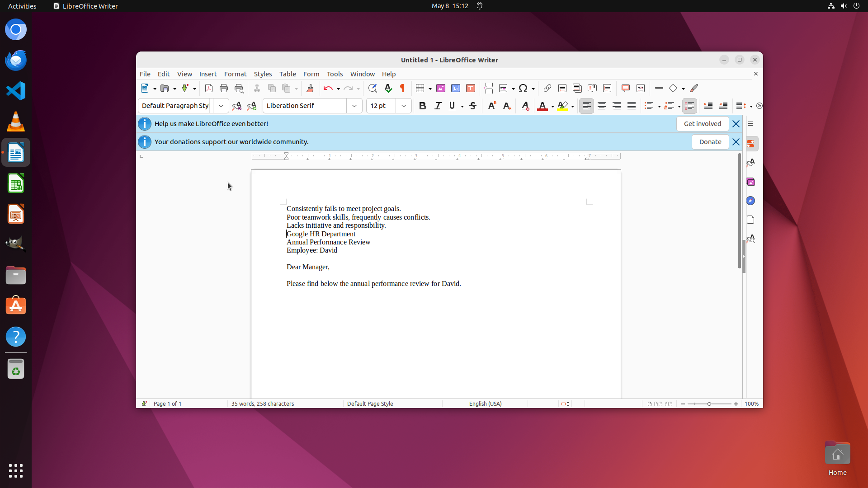Click the Undo arrow icon
Viewport: 868px width, 488px height.
[x=328, y=88]
